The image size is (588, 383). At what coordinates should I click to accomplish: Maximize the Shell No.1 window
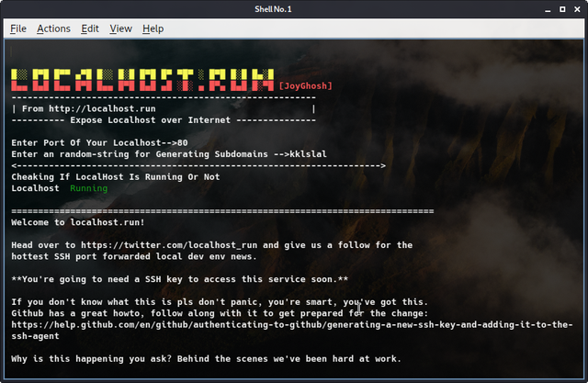coord(562,9)
